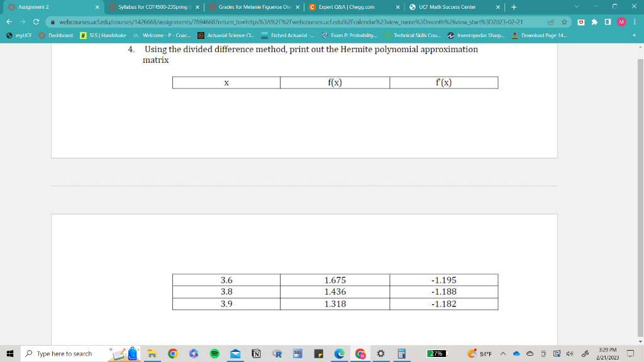Image resolution: width=644 pixels, height=362 pixels.
Task: Bookmark this page with the star icon
Action: pos(564,22)
